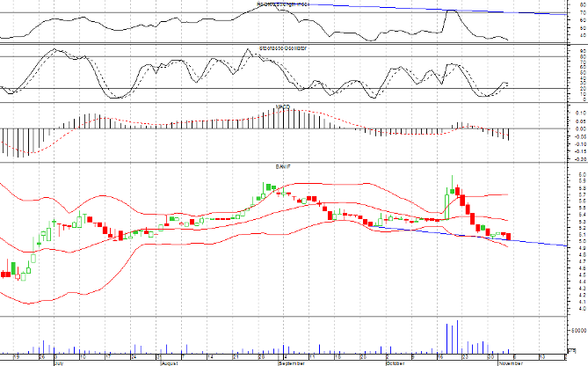Click the MACD panel title
The width and height of the screenshot is (588, 366).
tap(283, 107)
